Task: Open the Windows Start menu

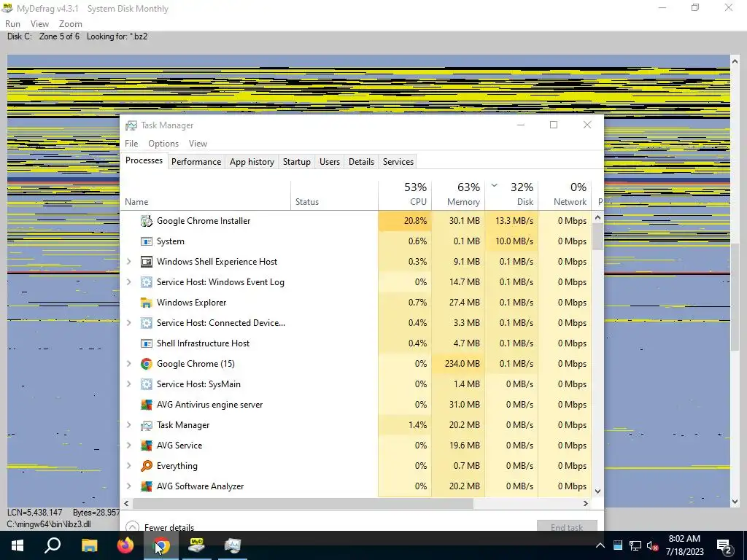Action: pyautogui.click(x=18, y=545)
